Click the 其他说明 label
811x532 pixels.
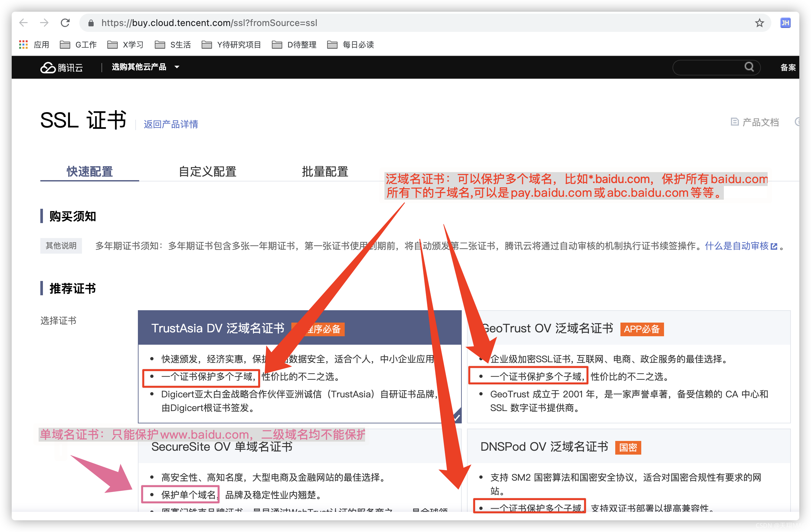tap(61, 246)
